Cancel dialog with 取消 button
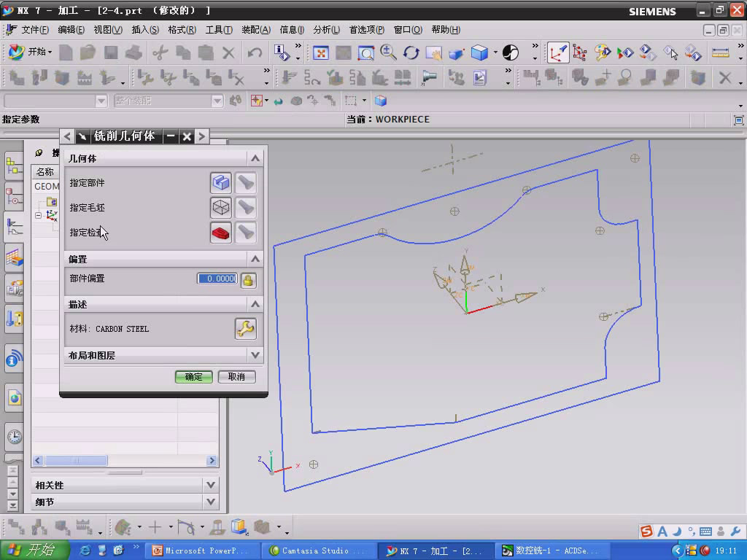This screenshot has width=747, height=560. coord(237,377)
